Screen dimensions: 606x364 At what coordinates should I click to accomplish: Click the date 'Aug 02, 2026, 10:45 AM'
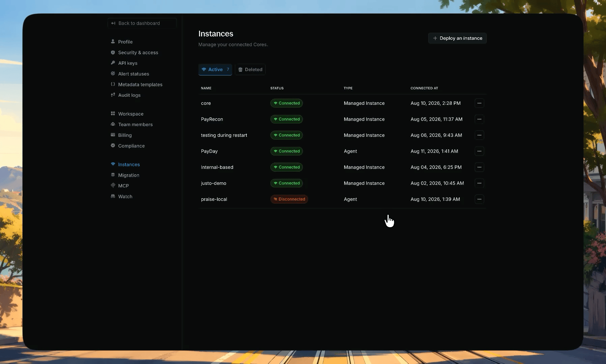[437, 183]
